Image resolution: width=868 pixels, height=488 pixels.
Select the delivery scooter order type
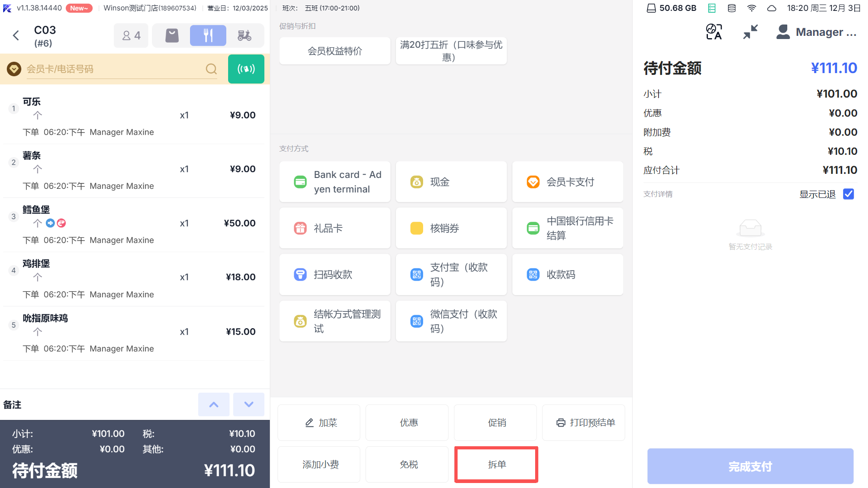244,35
